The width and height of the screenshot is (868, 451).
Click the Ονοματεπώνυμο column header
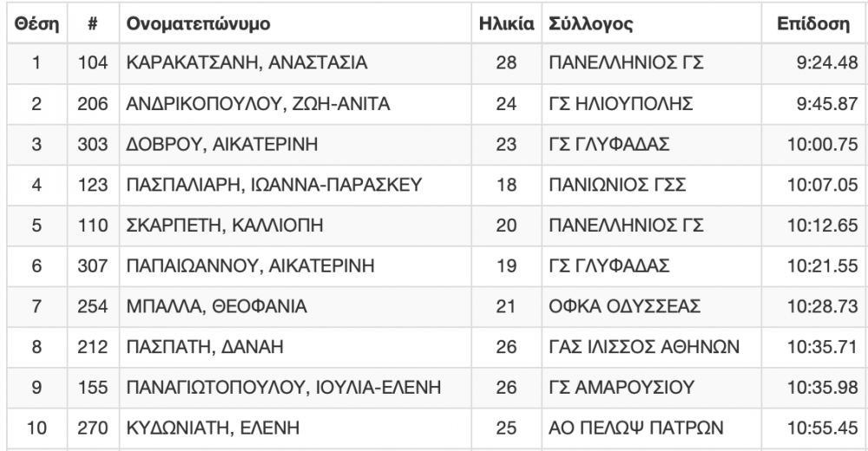coord(197,24)
